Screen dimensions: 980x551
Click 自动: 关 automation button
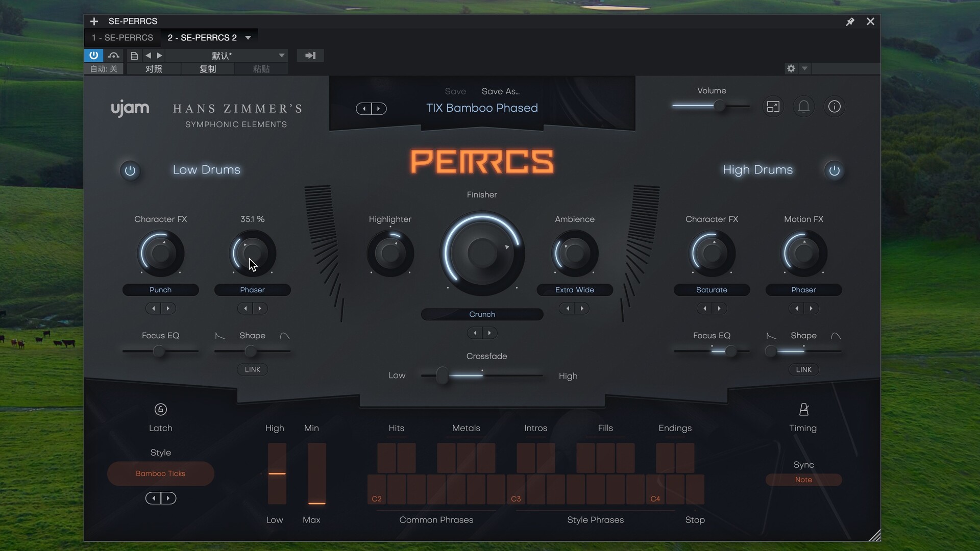click(104, 69)
